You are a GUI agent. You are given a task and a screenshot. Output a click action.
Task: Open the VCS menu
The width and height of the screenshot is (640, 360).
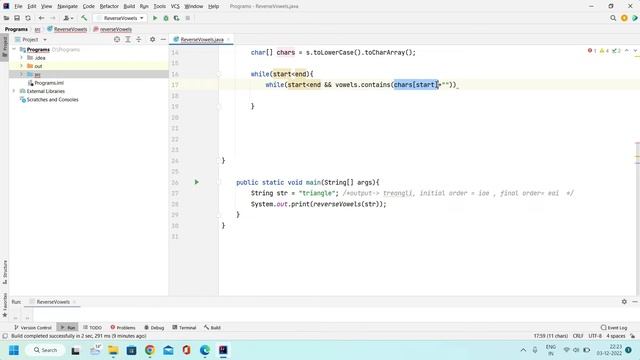pyautogui.click(x=175, y=6)
